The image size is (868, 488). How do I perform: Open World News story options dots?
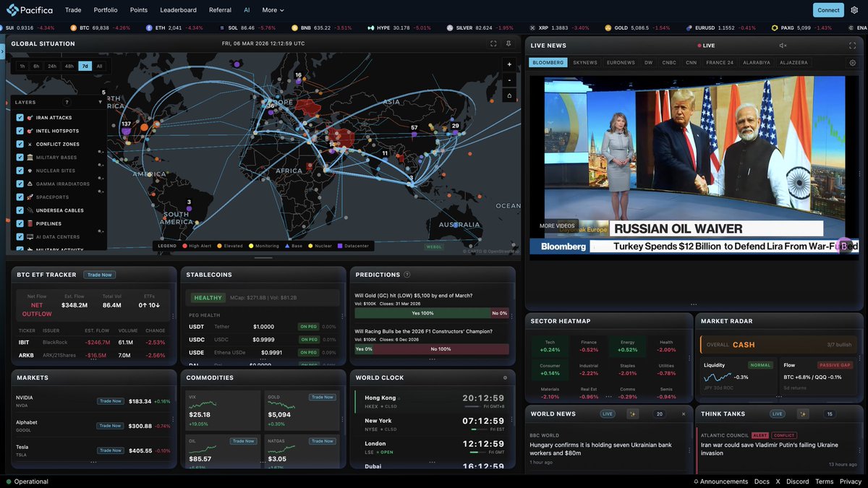[690, 450]
